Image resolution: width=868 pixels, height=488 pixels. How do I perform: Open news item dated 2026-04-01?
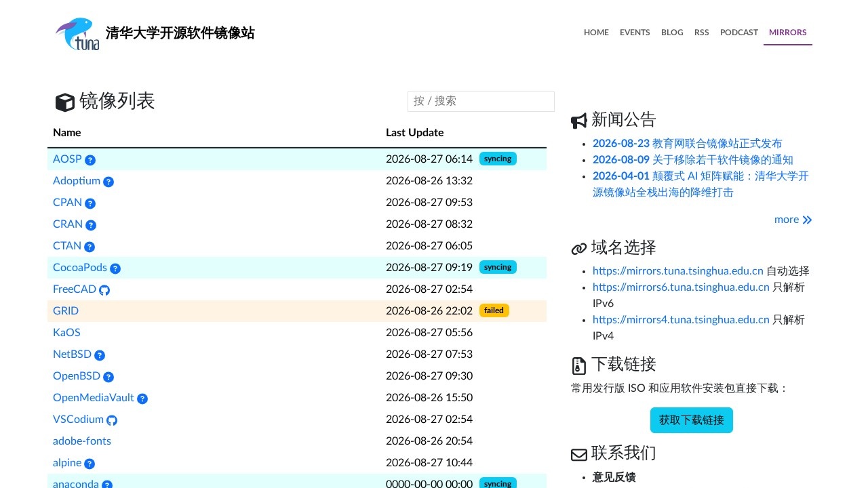point(701,184)
